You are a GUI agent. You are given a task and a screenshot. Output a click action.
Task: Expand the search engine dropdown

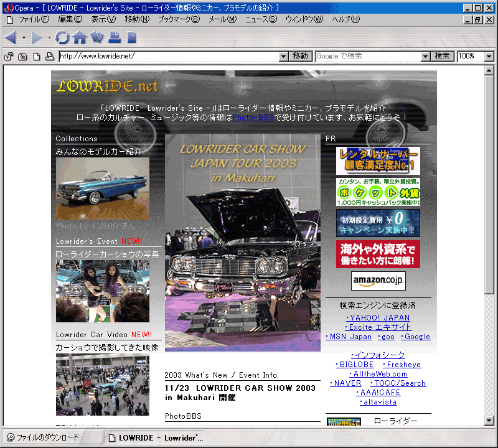coord(426,57)
